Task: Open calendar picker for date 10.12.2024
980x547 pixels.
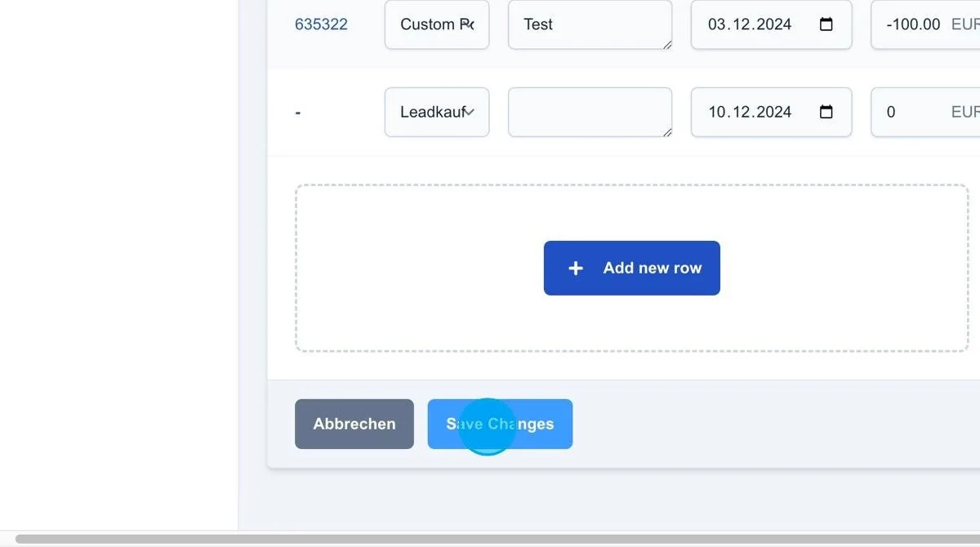Action: point(826,112)
